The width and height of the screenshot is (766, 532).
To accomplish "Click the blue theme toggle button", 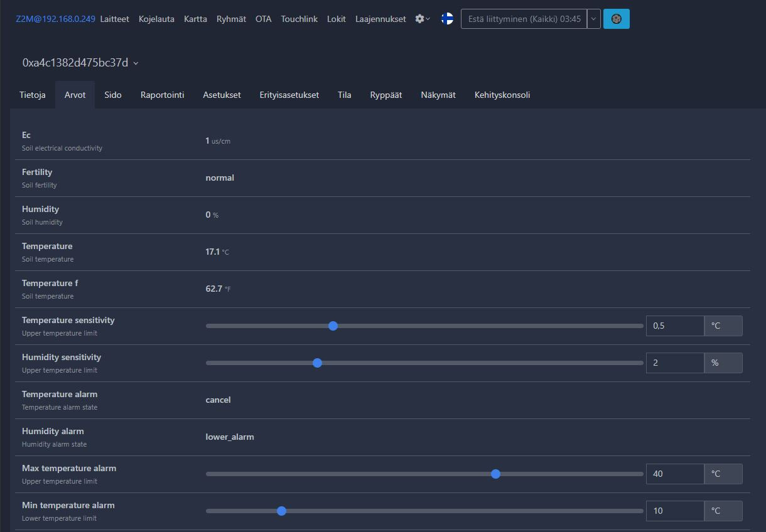I will (616, 19).
